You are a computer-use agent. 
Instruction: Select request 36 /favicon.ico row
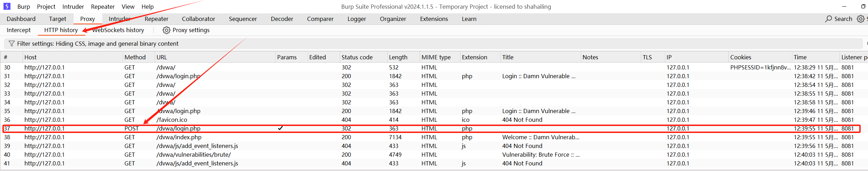point(434,120)
